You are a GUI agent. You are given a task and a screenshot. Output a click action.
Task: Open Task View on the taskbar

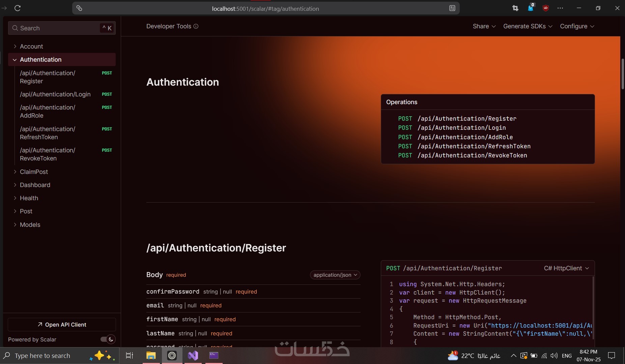pos(130,356)
